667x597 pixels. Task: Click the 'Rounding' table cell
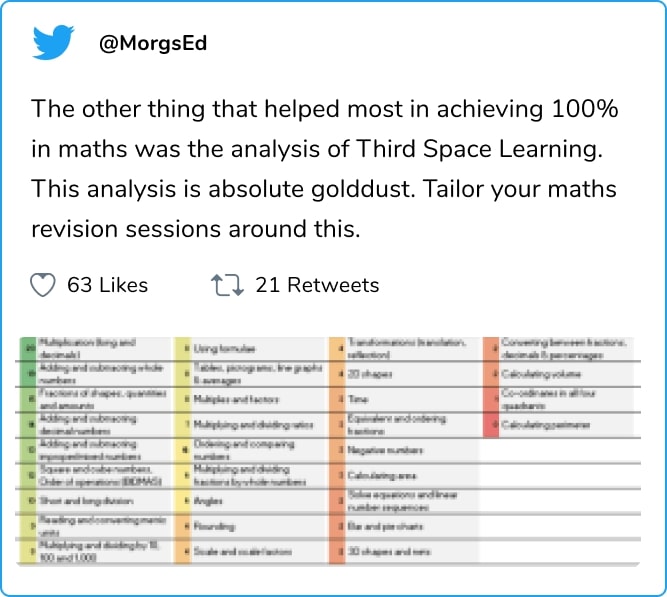tap(215, 525)
